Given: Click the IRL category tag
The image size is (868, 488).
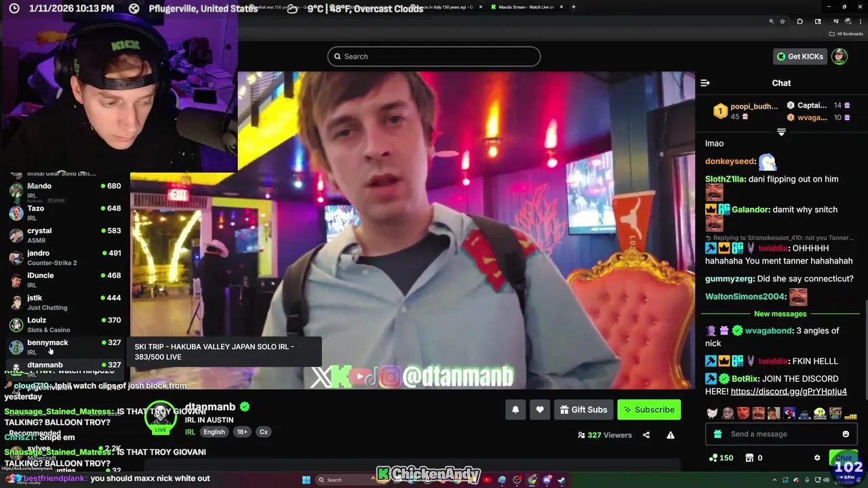Looking at the screenshot, I should point(190,432).
